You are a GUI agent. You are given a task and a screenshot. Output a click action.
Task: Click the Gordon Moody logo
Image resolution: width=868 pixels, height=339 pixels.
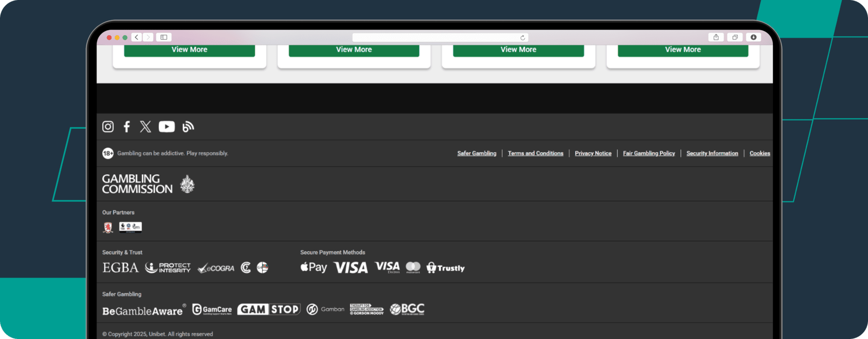pyautogui.click(x=367, y=310)
